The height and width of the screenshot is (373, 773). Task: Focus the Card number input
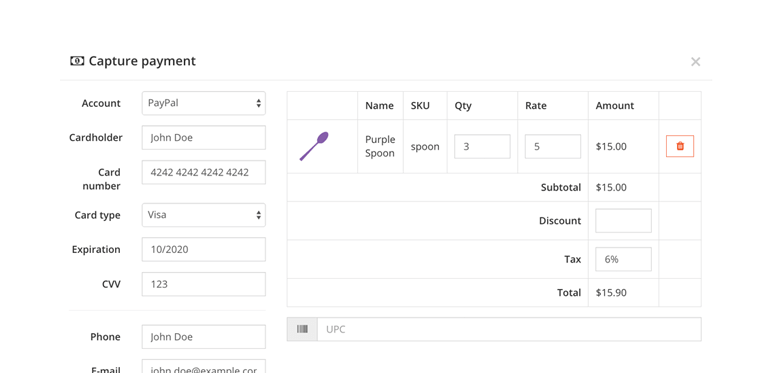tap(204, 172)
